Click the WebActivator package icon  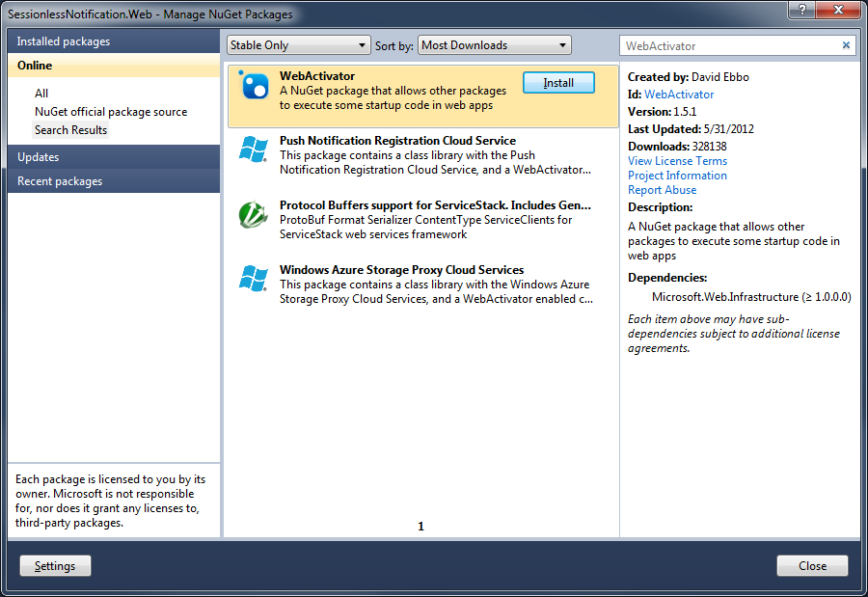(x=255, y=87)
